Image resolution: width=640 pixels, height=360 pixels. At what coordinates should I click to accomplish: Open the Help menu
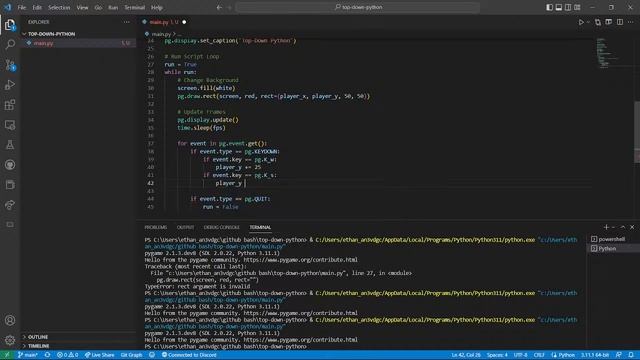pos(157,7)
